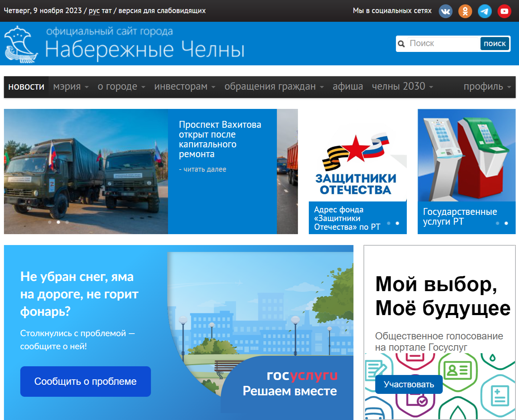Switch language to рус
The height and width of the screenshot is (420, 519).
(x=94, y=11)
